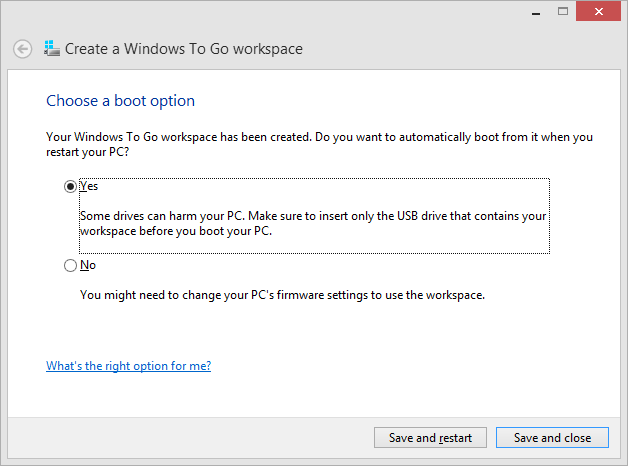The image size is (628, 466).
Task: Select the No radio button
Action: pos(70,266)
